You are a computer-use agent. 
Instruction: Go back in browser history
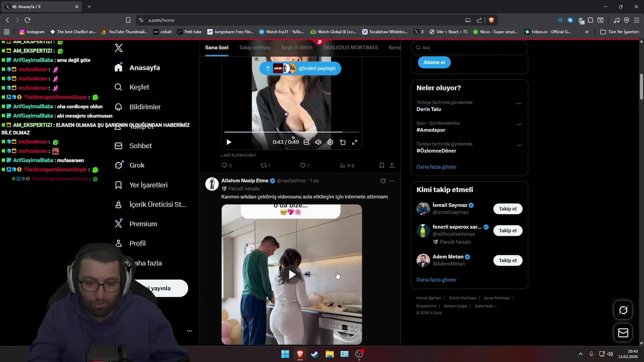click(x=7, y=20)
